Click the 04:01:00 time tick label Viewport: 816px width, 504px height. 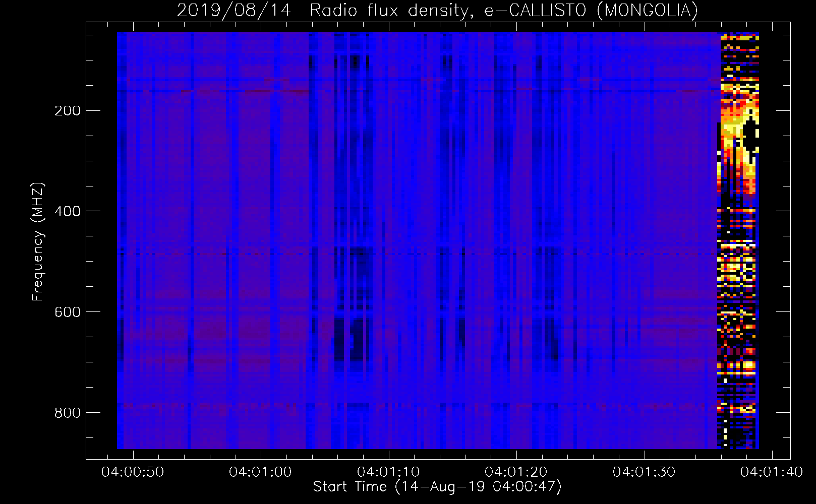260,472
